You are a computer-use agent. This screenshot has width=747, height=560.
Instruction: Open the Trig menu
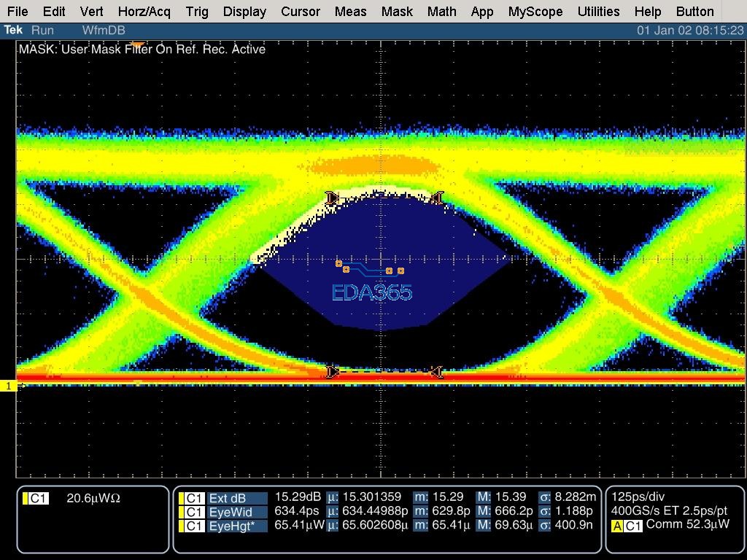(197, 12)
